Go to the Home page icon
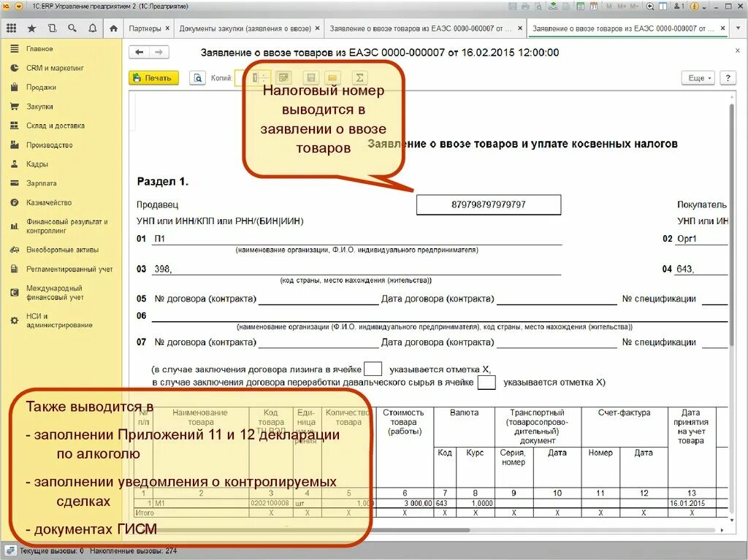The height and width of the screenshot is (560, 748). 113,28
